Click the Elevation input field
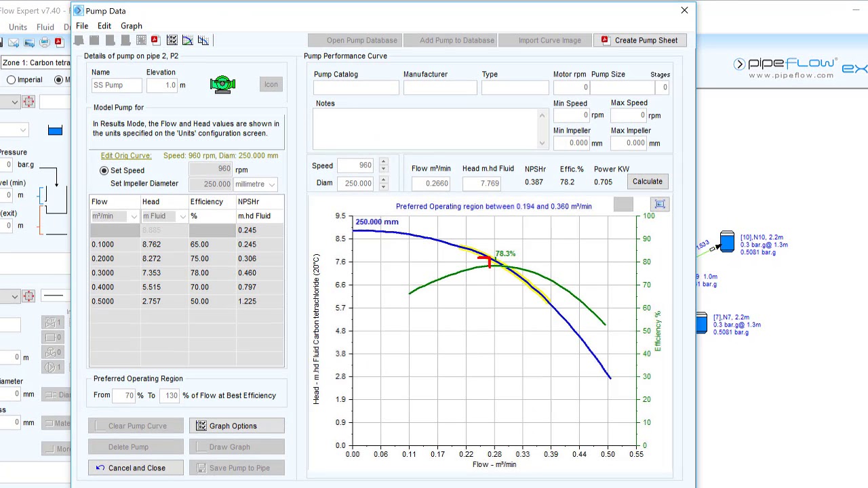868x488 pixels. [x=161, y=85]
